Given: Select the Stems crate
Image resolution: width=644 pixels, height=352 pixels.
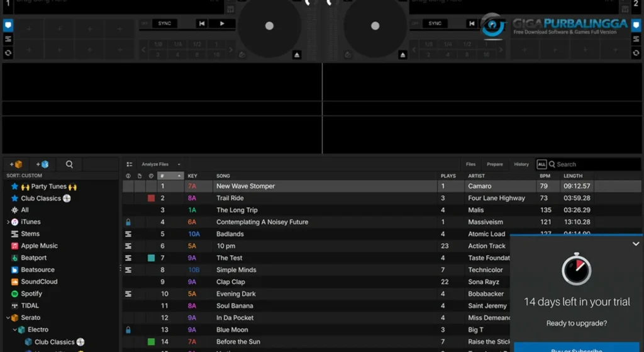Looking at the screenshot, I should coord(25,234).
